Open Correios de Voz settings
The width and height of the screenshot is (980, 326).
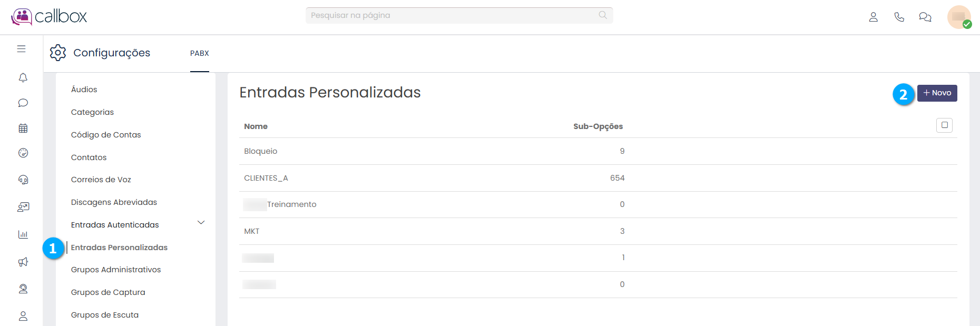101,180
